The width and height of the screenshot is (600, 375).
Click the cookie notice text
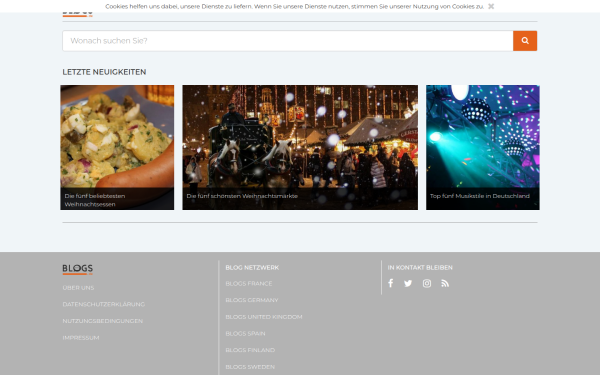(x=294, y=6)
